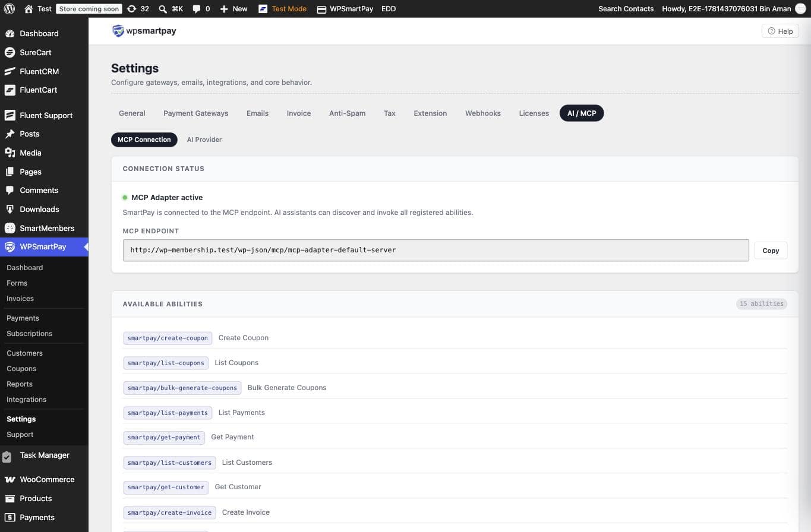The width and height of the screenshot is (811, 532).
Task: Click the Copy endpoint button
Action: tap(771, 250)
